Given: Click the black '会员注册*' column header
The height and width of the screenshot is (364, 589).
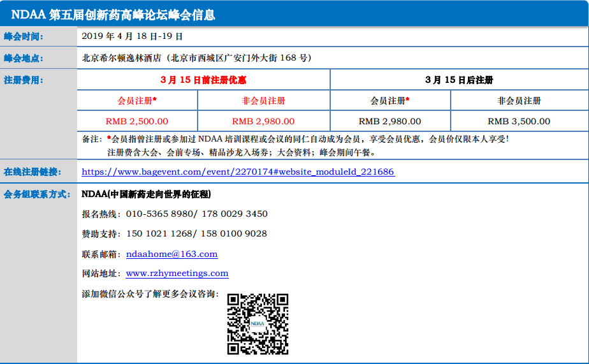Looking at the screenshot, I should [390, 101].
